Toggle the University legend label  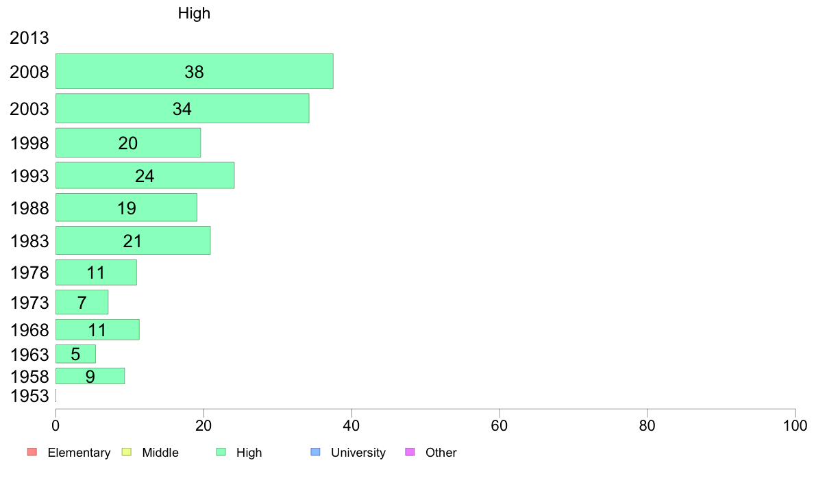pos(358,453)
